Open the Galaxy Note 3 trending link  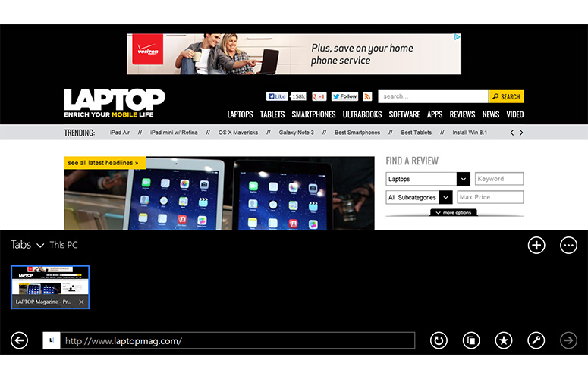click(x=296, y=133)
